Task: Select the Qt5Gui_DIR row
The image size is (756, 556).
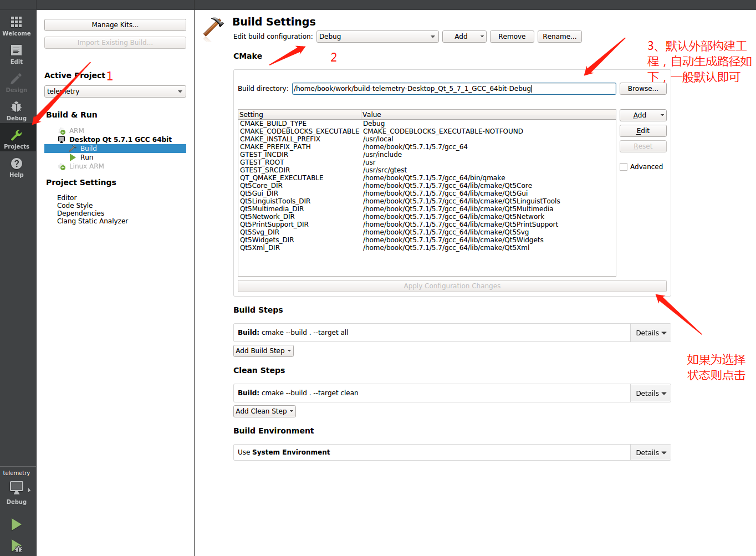Action: (x=427, y=193)
